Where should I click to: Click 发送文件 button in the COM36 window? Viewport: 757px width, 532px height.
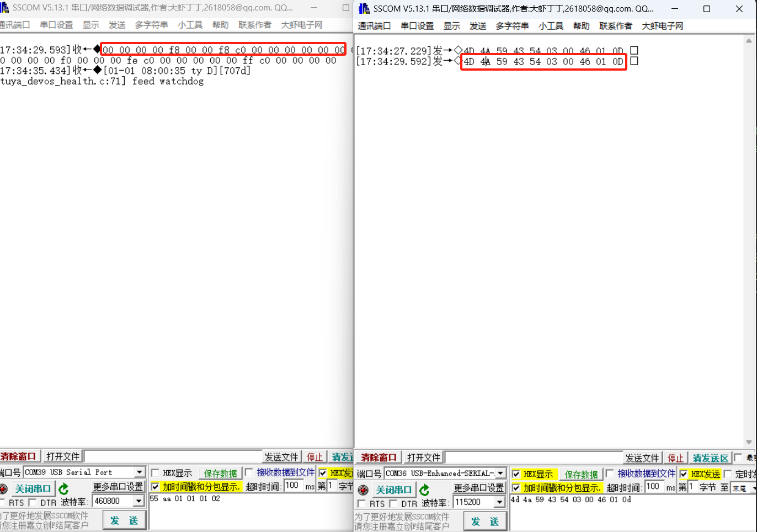[x=642, y=458]
